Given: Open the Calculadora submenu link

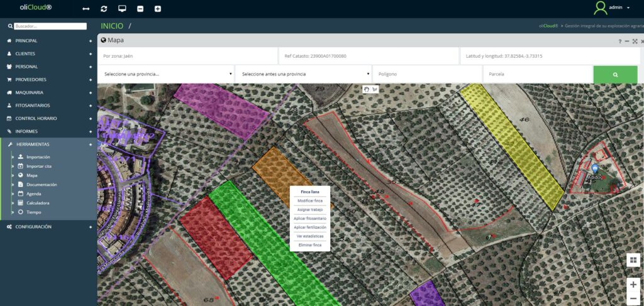Looking at the screenshot, I should tap(38, 203).
